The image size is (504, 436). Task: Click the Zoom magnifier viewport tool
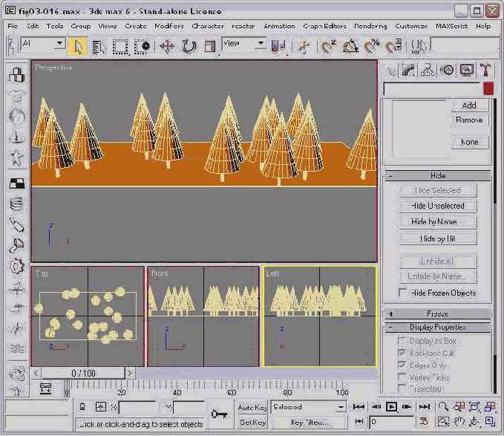(x=443, y=407)
